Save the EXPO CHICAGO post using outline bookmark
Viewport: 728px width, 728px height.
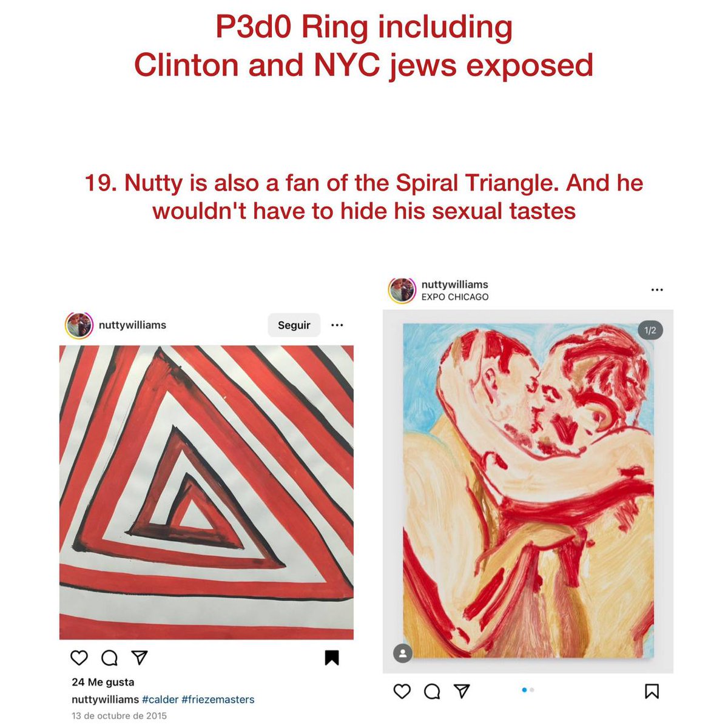pyautogui.click(x=652, y=691)
